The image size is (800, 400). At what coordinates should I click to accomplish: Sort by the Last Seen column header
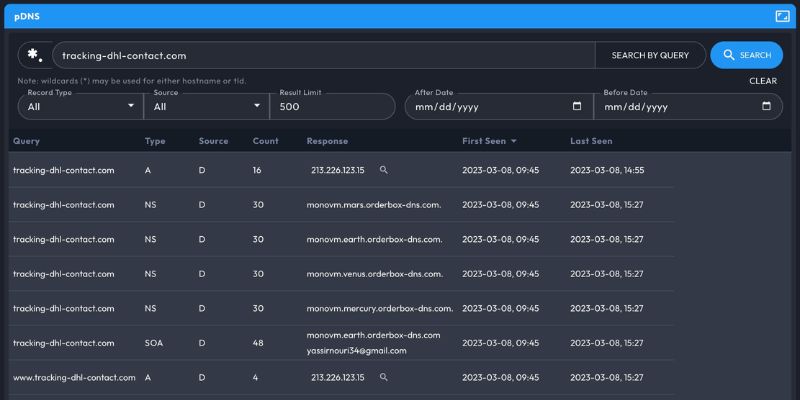click(591, 141)
